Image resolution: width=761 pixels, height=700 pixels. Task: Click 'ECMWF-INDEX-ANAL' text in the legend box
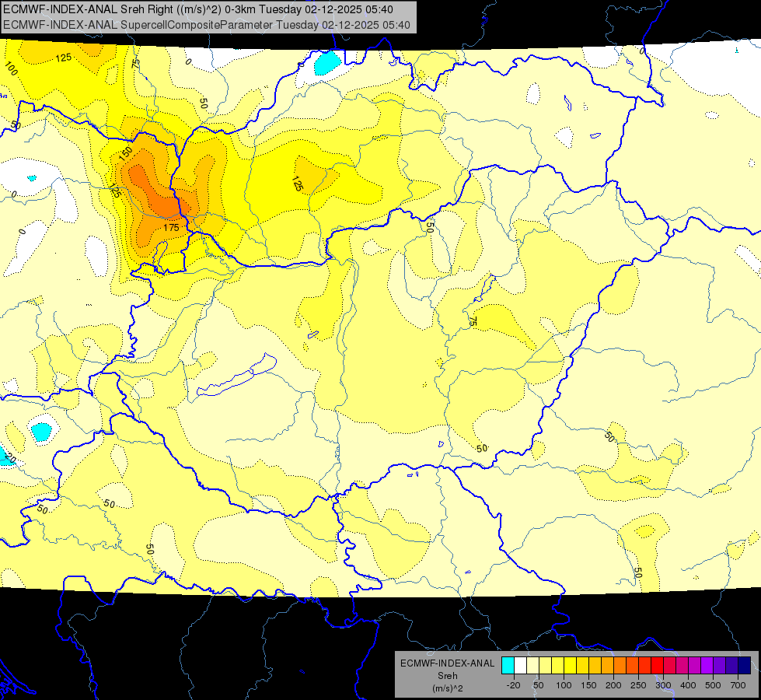[448, 663]
